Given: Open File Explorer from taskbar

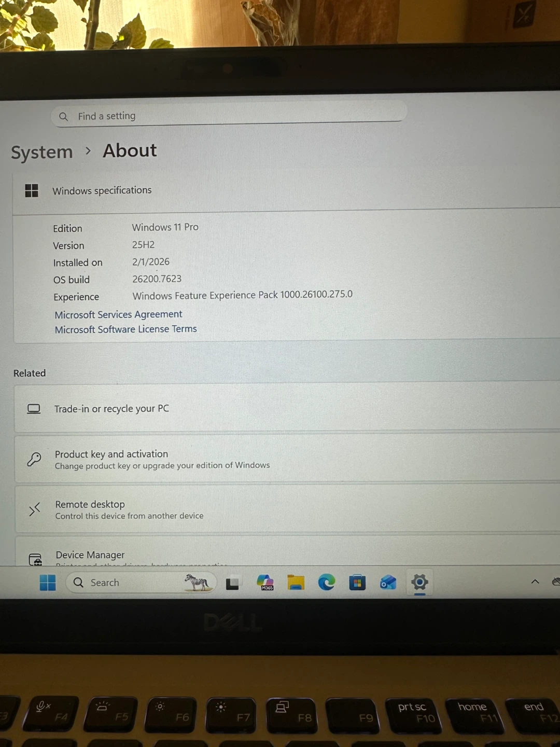Looking at the screenshot, I should (296, 583).
